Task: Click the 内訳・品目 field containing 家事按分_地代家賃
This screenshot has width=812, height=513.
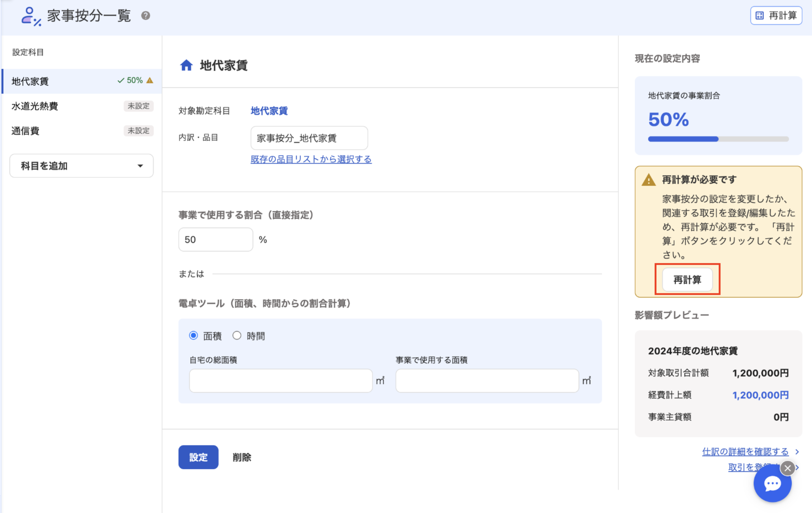Action: [309, 138]
